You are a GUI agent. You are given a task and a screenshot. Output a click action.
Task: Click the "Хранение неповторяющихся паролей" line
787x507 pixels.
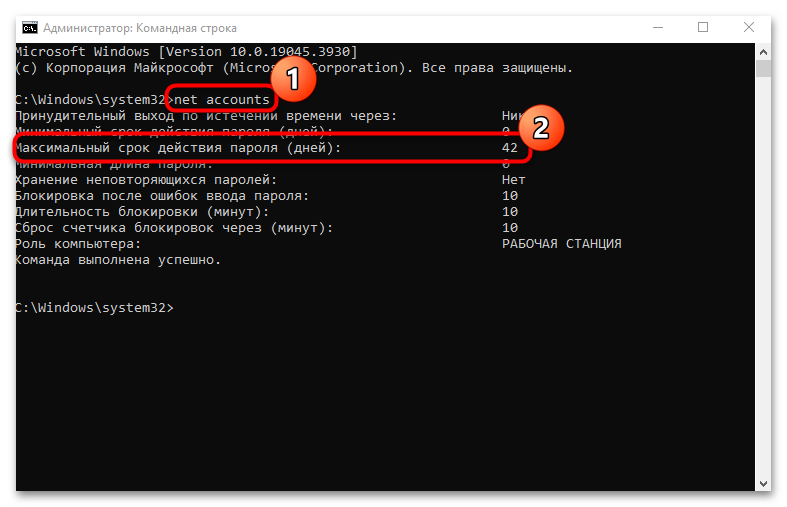click(146, 180)
